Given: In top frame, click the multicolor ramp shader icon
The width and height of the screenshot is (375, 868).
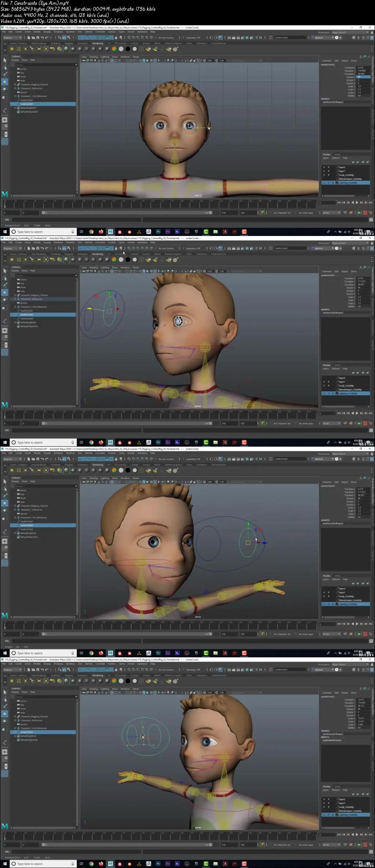Looking at the screenshot, I should click(114, 49).
